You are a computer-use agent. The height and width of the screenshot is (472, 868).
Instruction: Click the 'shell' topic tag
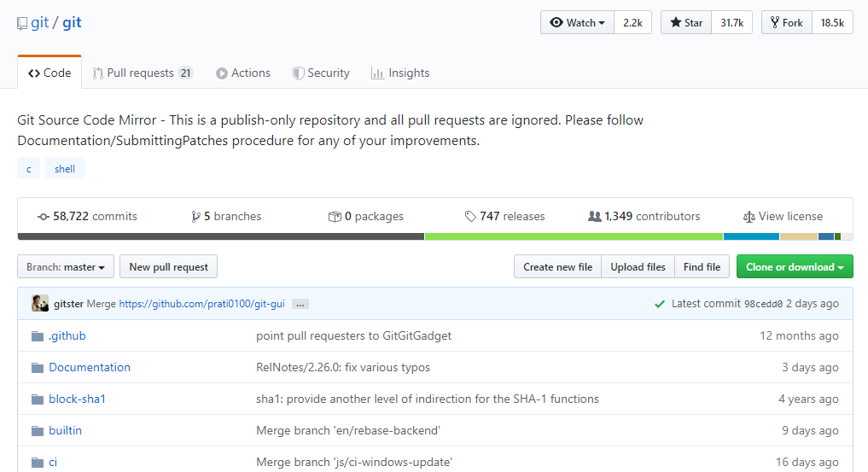coord(65,169)
